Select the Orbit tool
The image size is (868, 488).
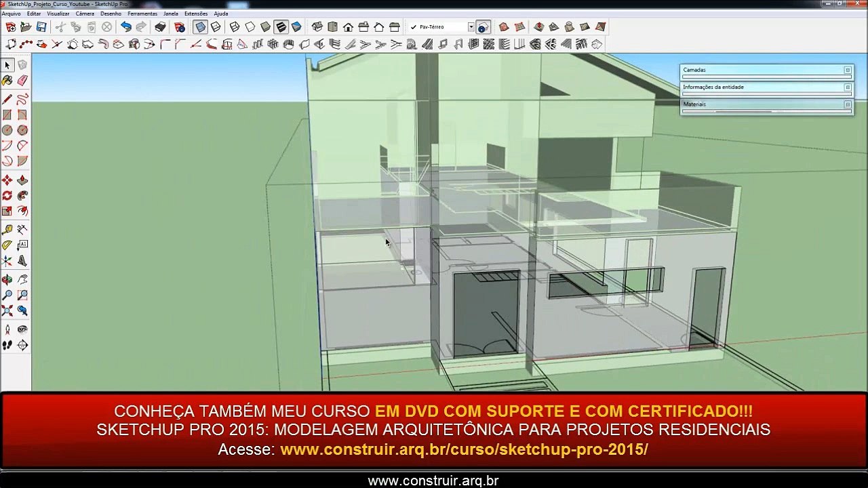7,279
